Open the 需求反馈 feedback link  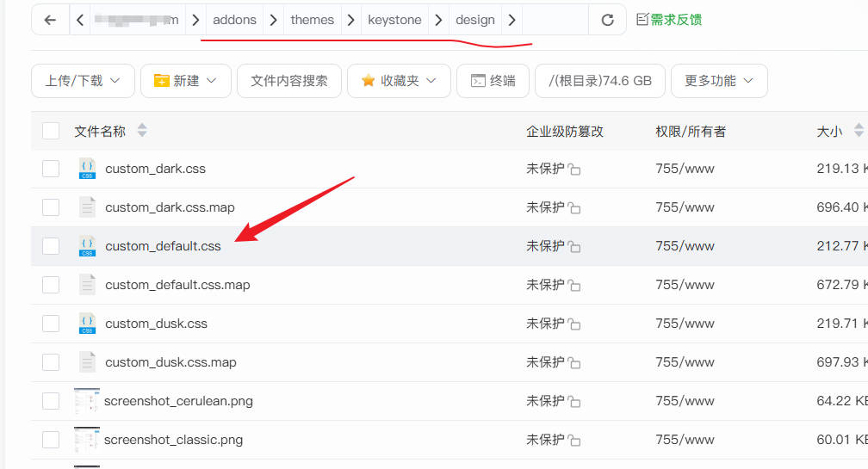pyautogui.click(x=667, y=19)
